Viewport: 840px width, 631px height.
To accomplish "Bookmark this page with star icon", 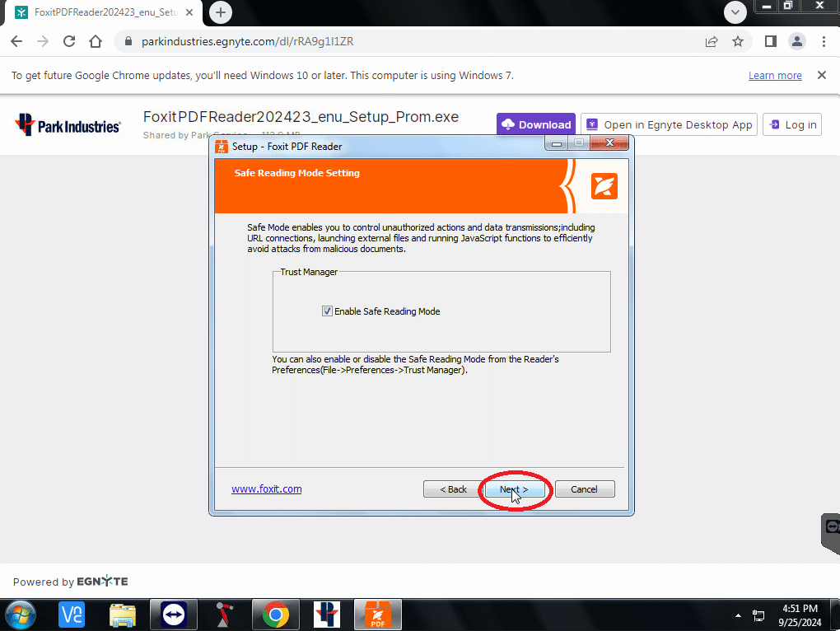I will (x=738, y=41).
